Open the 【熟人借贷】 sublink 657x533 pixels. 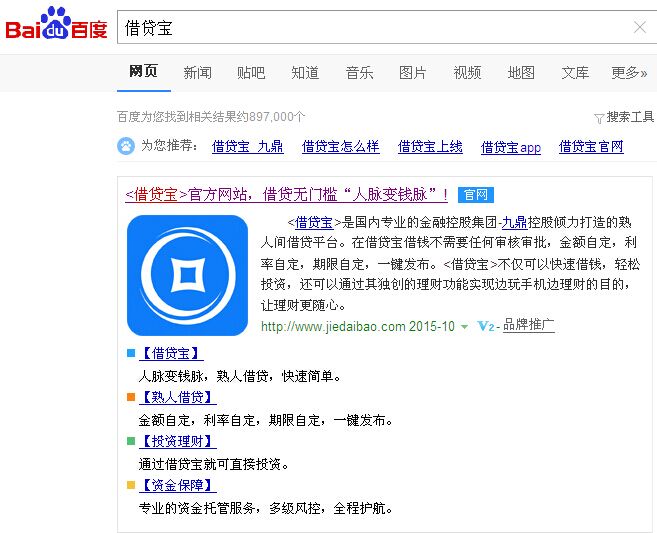click(178, 397)
